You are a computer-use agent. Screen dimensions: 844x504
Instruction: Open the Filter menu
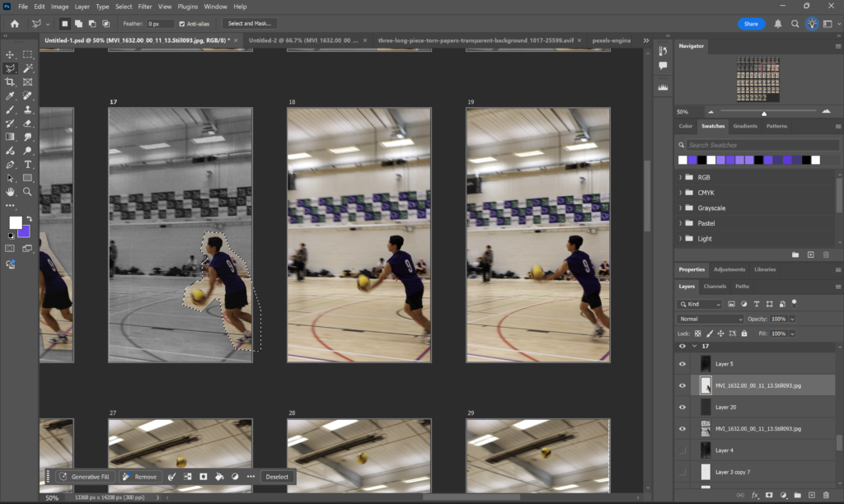tap(145, 7)
